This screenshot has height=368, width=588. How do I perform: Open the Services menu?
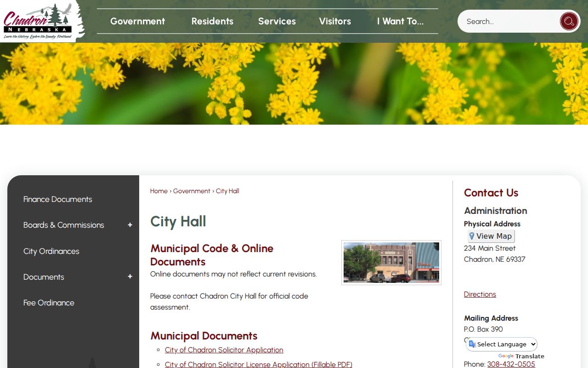coord(277,21)
